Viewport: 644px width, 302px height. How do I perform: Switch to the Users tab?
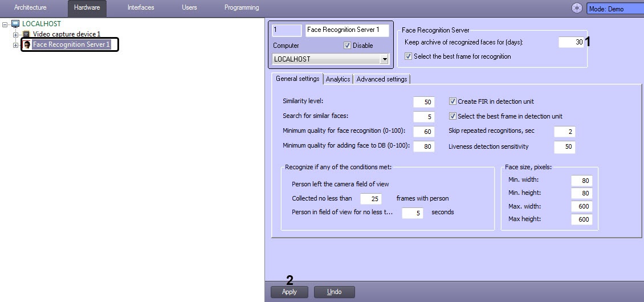[x=189, y=8]
